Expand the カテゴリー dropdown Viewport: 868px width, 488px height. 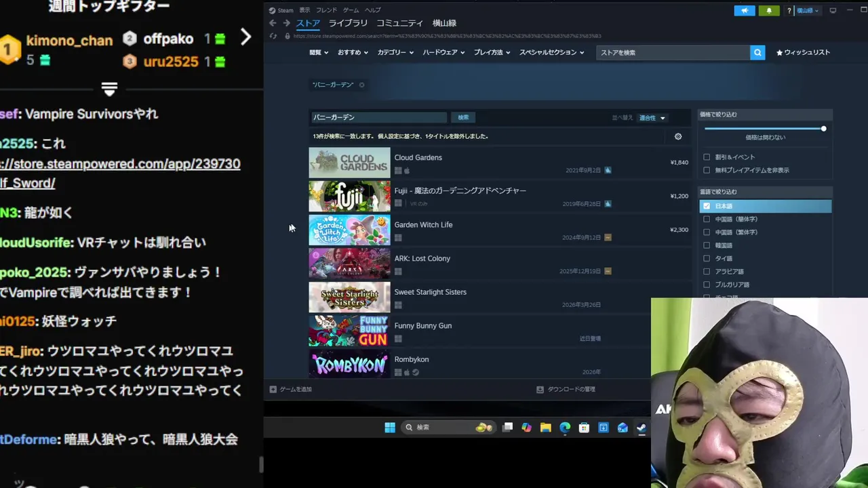point(395,52)
